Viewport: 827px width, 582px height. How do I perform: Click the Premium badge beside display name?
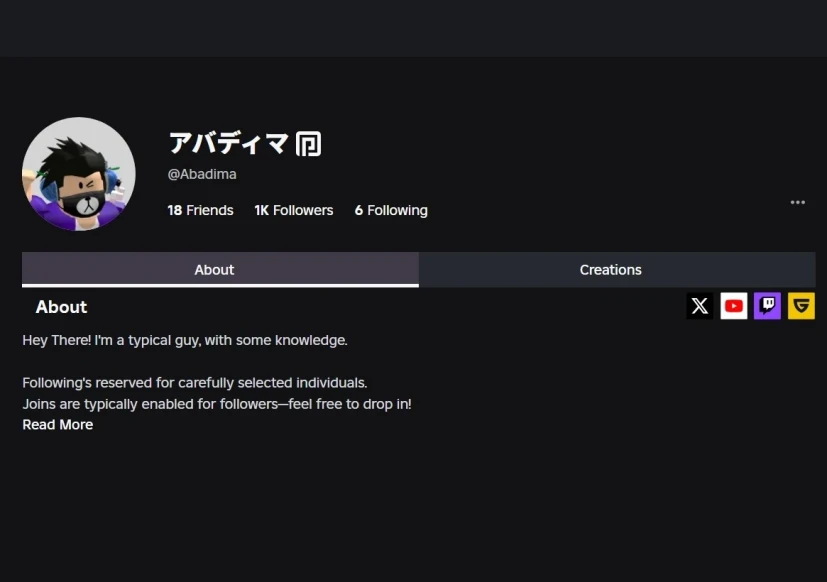(x=308, y=144)
